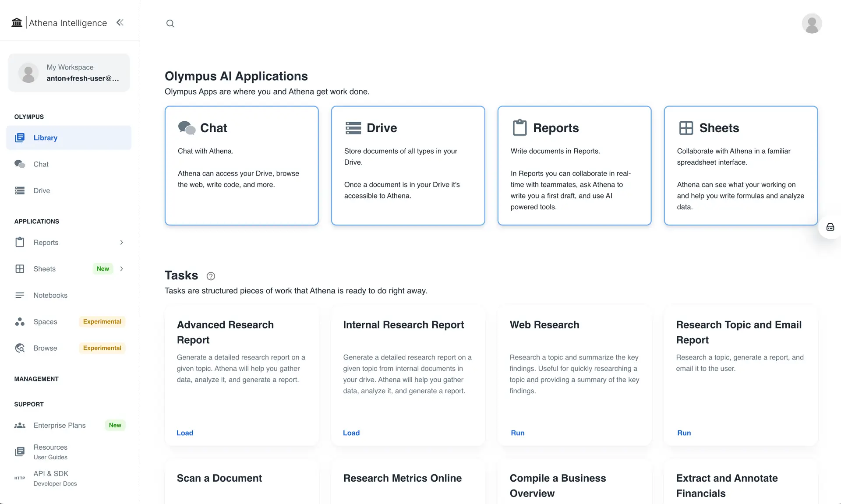
Task: Click the search input field
Action: click(x=170, y=23)
